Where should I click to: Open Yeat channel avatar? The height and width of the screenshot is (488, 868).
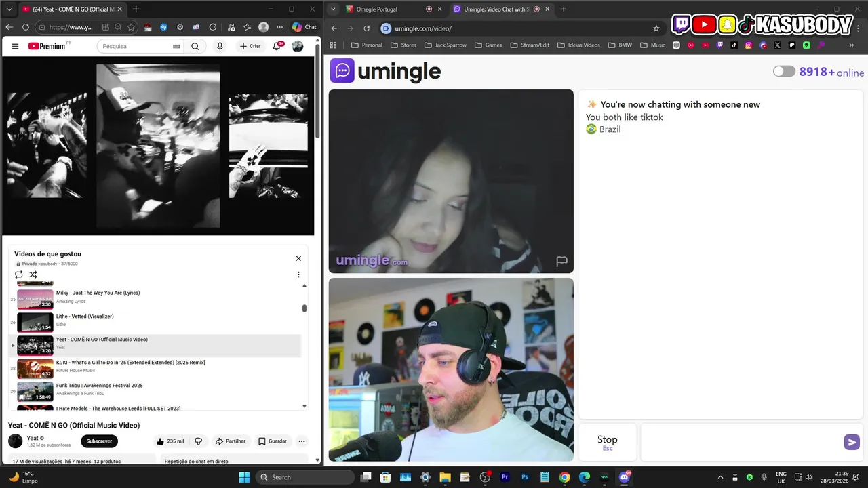click(15, 441)
